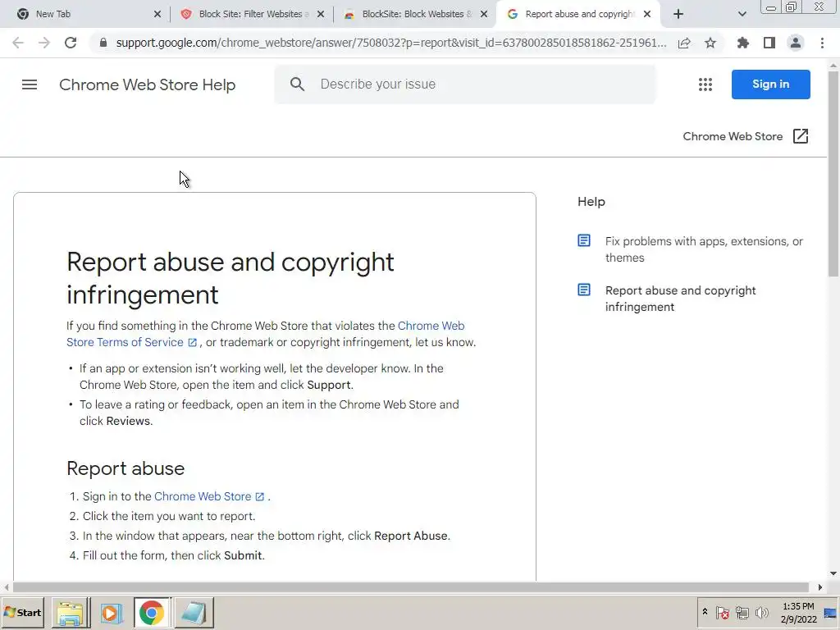This screenshot has width=840, height=630.
Task: Click the horizontal scrollbar thumb
Action: pos(410,587)
